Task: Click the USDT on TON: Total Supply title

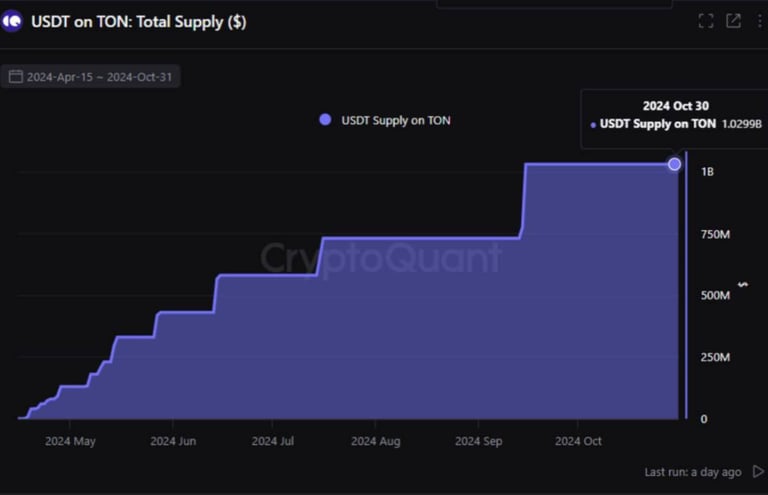Action: click(x=139, y=22)
